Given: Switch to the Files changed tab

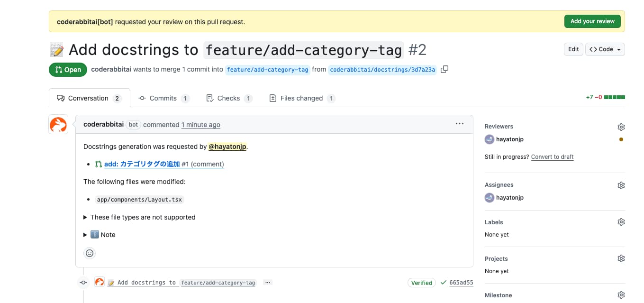Looking at the screenshot, I should click(301, 98).
